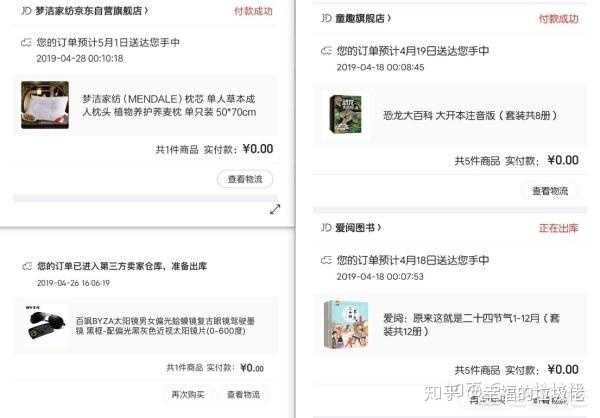This screenshot has width=600, height=418.
Task: Open the 恐龙大百科 book set thumbnail
Action: 346,114
